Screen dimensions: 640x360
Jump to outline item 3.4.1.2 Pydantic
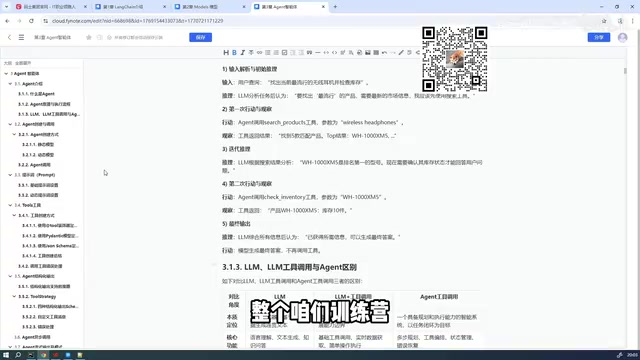click(x=50, y=236)
